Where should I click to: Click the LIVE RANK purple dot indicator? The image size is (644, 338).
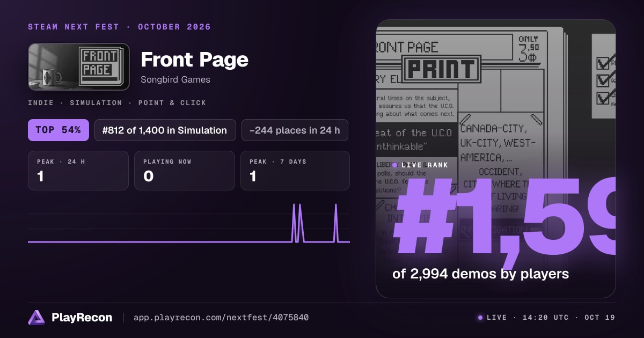pyautogui.click(x=394, y=165)
